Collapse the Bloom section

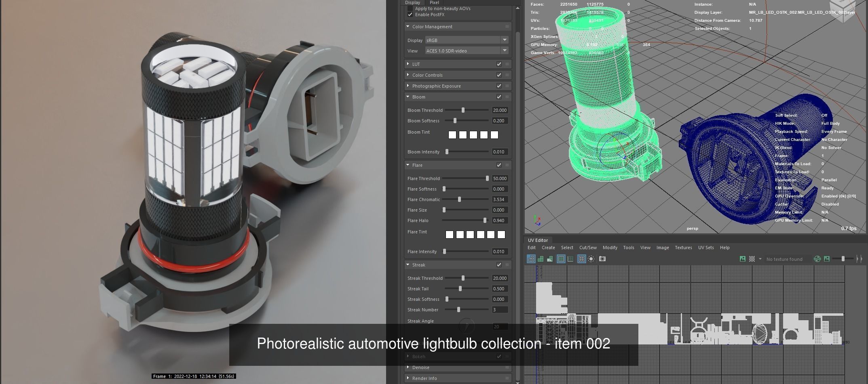[x=408, y=97]
